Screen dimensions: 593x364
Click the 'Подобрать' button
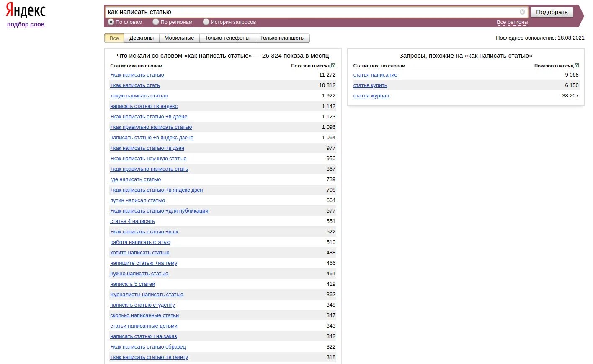pyautogui.click(x=552, y=12)
